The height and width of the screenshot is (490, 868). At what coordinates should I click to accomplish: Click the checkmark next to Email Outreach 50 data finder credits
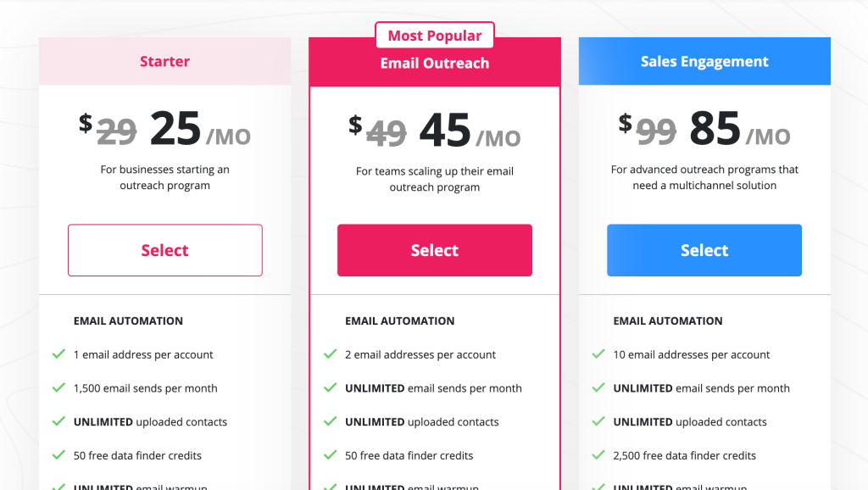[331, 455]
